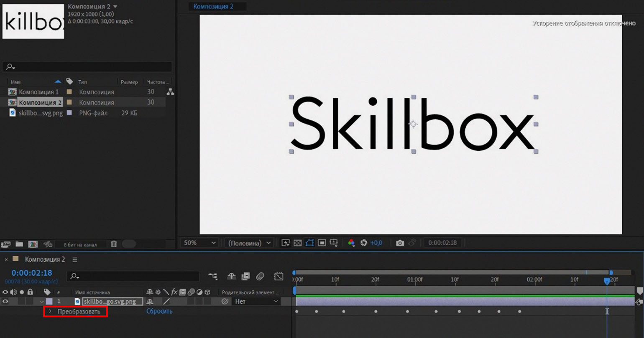This screenshot has height=338, width=644.
Task: Click the PNG file icon on the timeline layer
Action: (x=77, y=301)
